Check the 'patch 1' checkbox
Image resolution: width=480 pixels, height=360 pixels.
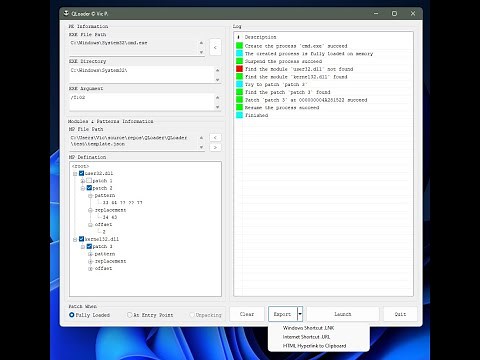click(89, 180)
